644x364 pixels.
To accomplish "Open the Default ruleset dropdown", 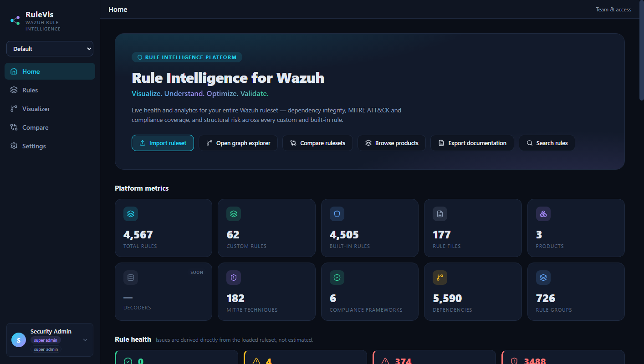I will coord(50,49).
